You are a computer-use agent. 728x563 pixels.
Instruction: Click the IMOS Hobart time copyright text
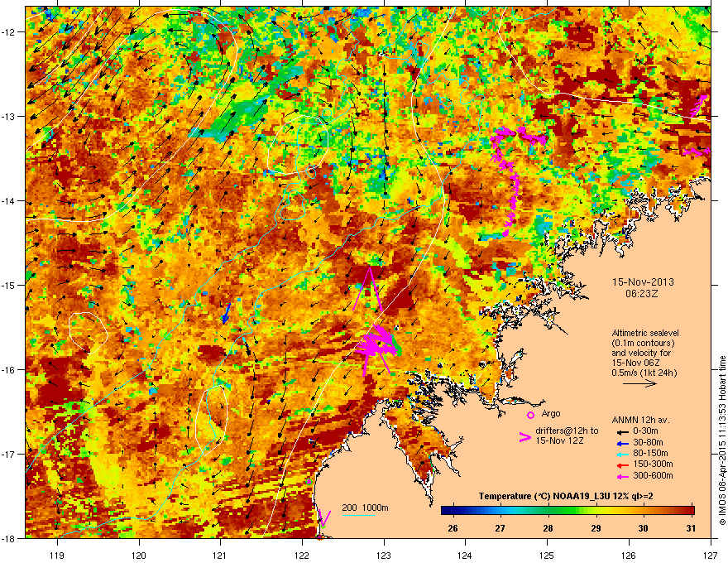[x=722, y=440]
